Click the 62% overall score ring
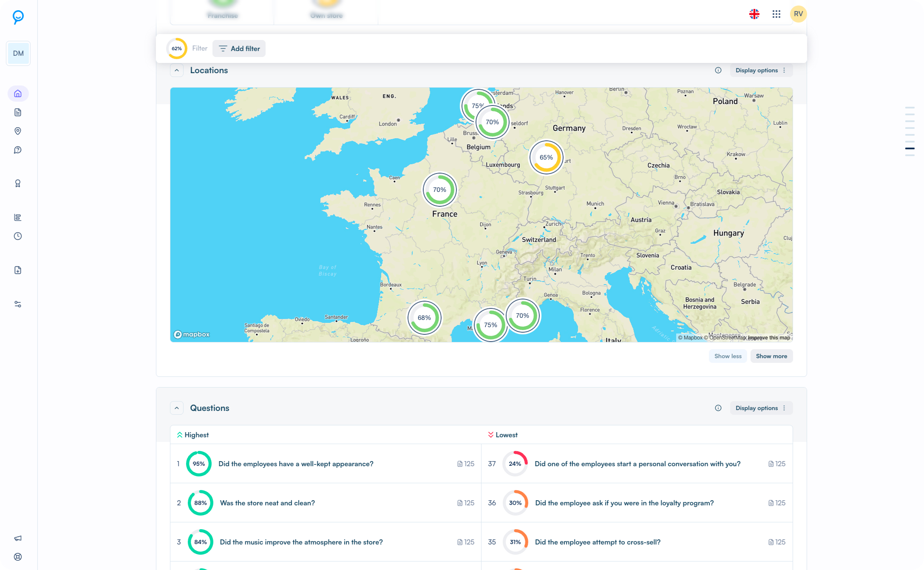This screenshot has width=924, height=570. 177,48
